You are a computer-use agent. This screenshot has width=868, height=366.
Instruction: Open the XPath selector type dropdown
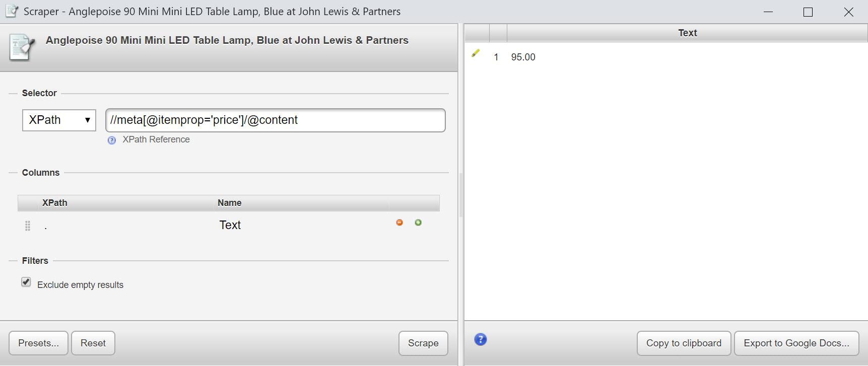(59, 120)
